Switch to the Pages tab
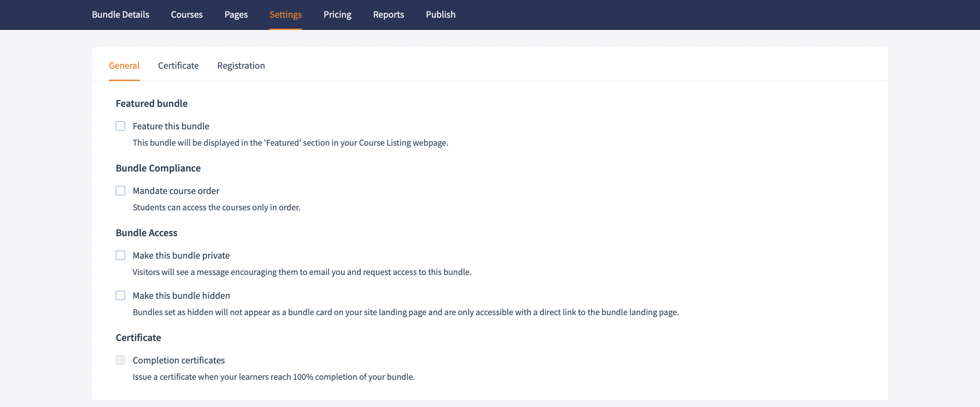 pos(236,14)
